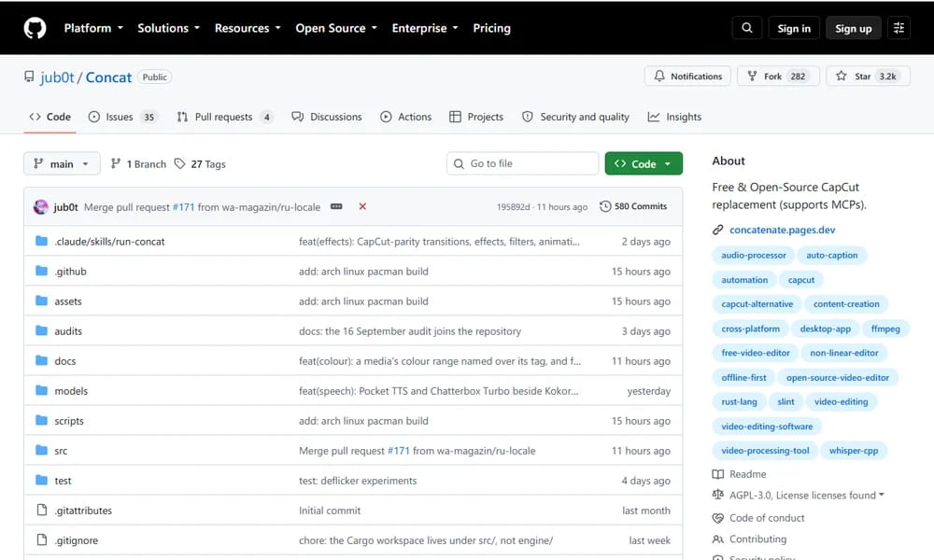Click the jub0t avatar image
Viewport: 934px width, 560px height.
pyautogui.click(x=40, y=206)
